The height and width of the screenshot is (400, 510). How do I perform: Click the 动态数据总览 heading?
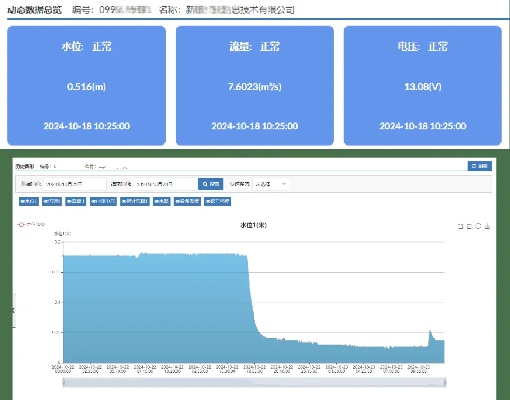(35, 10)
